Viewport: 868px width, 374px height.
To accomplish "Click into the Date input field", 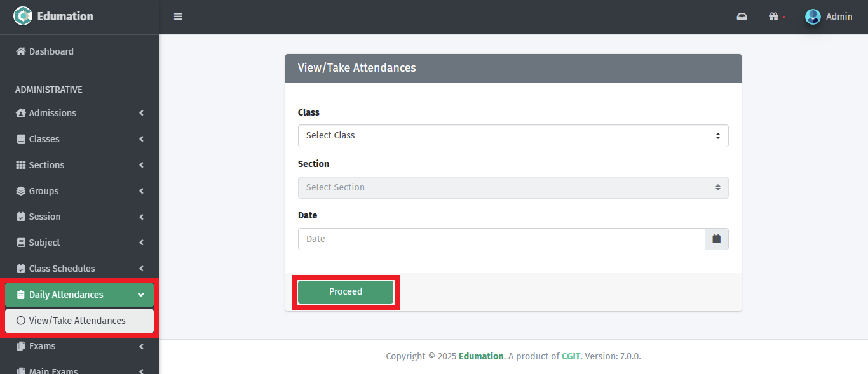I will [501, 239].
